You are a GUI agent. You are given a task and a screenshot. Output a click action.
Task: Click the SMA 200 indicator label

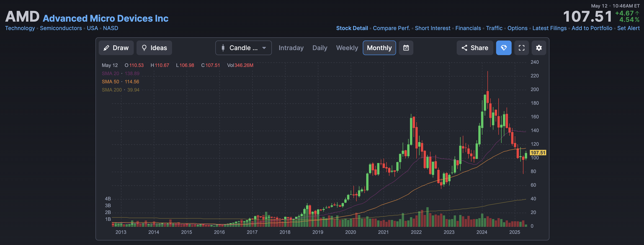pyautogui.click(x=111, y=90)
